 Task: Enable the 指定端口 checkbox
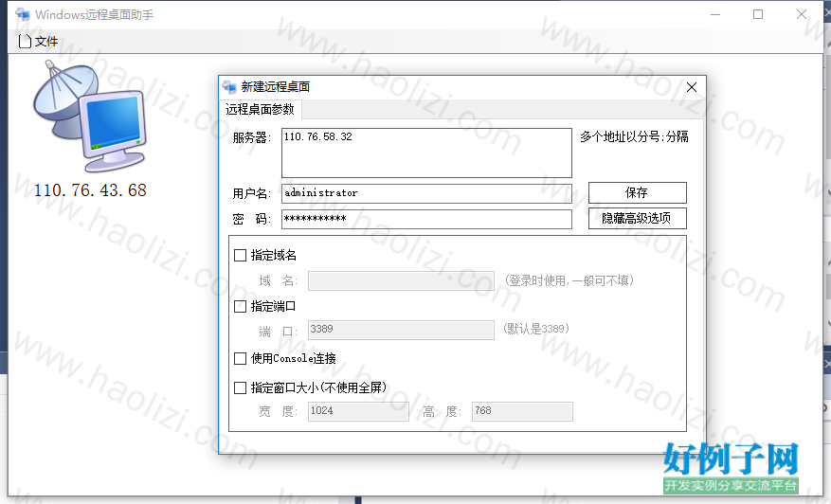tap(240, 306)
